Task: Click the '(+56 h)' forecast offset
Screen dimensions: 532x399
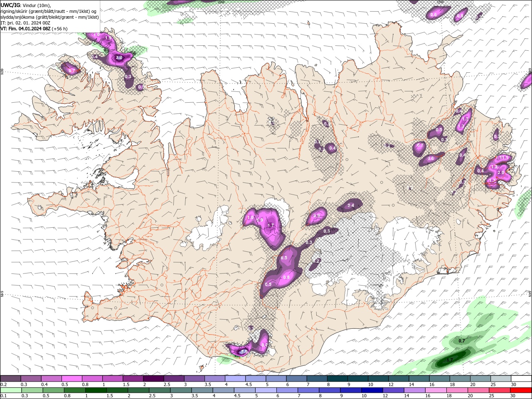Action: [x=60, y=29]
